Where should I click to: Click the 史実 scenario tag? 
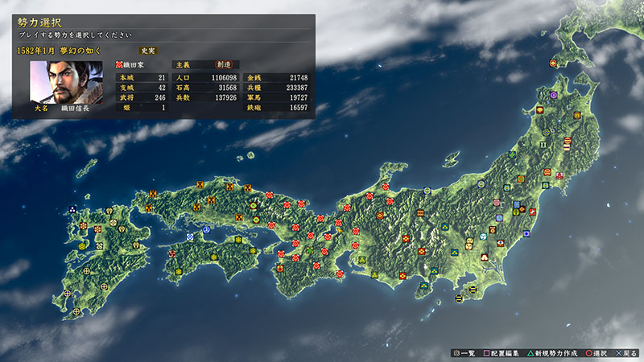[x=148, y=50]
